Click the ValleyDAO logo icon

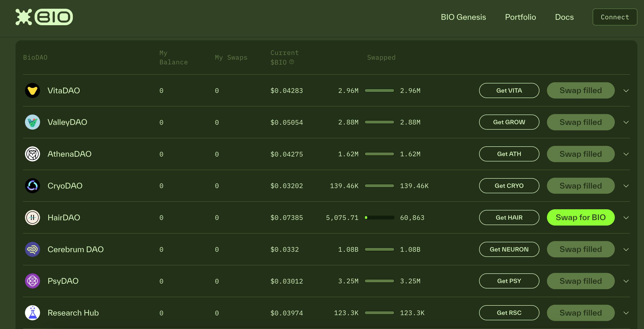click(x=33, y=122)
